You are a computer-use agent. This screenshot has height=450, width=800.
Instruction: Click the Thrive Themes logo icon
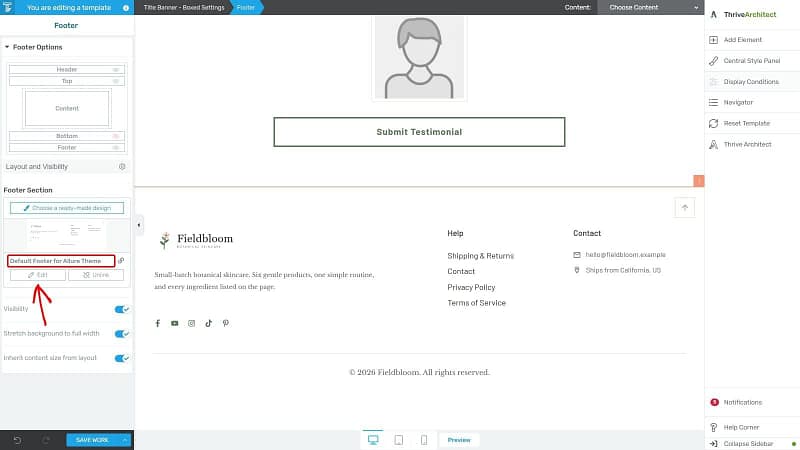[7, 7]
